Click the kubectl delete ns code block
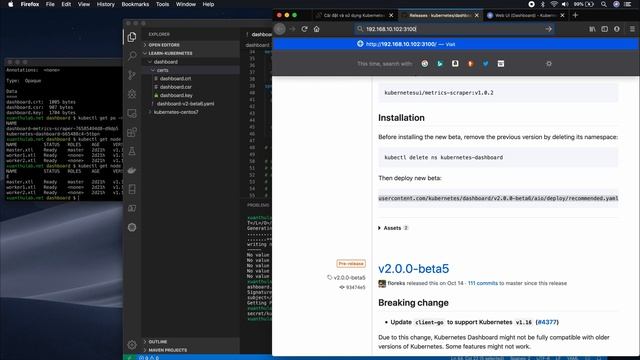Image resolution: width=640 pixels, height=360 pixels. [498, 158]
